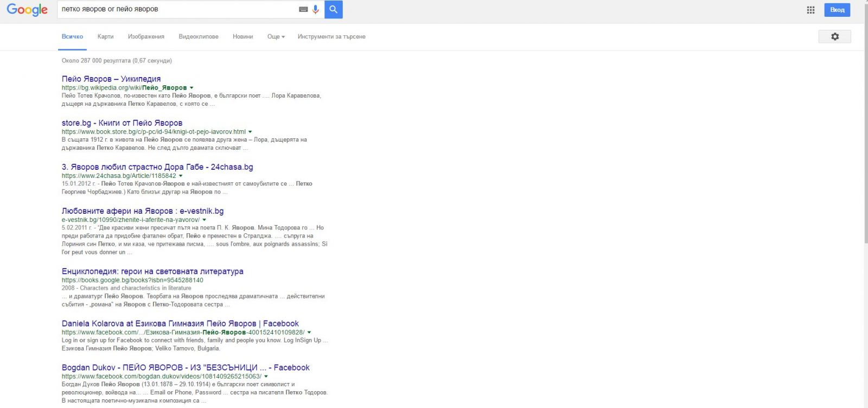Viewport: 868px width, 408px height.
Task: Click the https://bg.wikipedia.org/wiki URL text
Action: [x=124, y=88]
